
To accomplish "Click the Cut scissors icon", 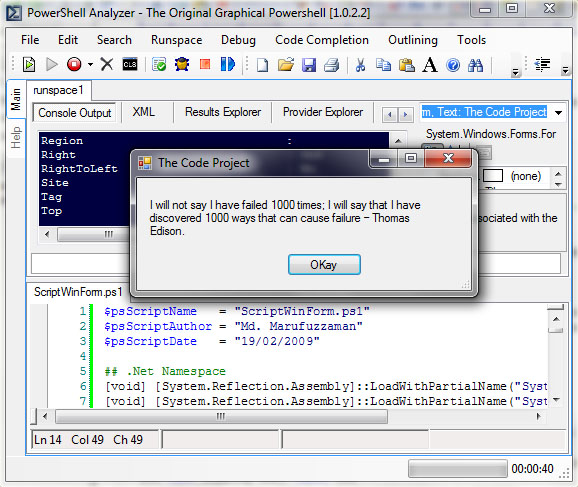I will (x=360, y=65).
